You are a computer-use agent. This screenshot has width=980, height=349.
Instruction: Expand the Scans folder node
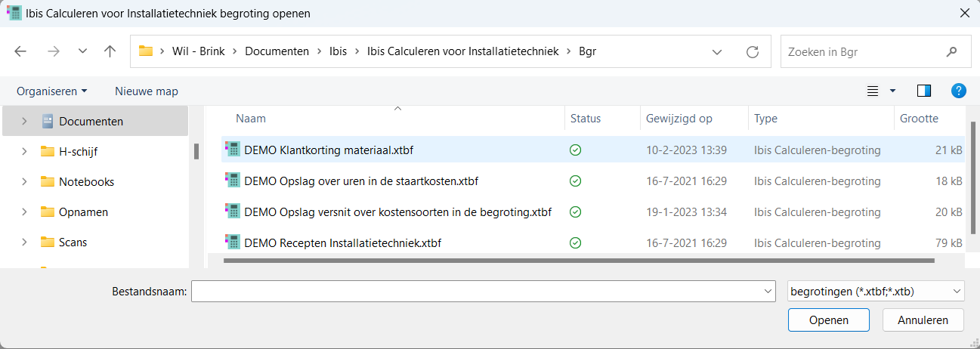point(24,242)
